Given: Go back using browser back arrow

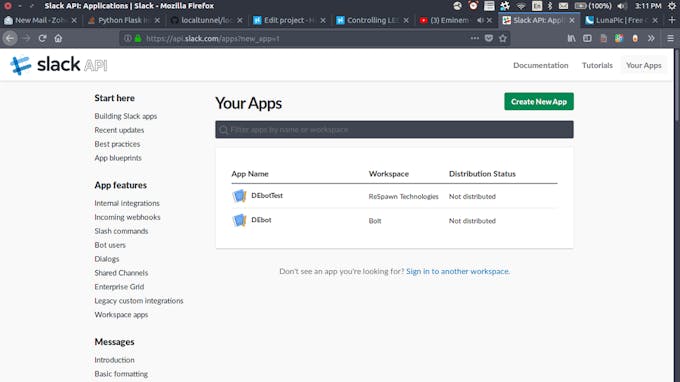Looking at the screenshot, I should [10, 38].
